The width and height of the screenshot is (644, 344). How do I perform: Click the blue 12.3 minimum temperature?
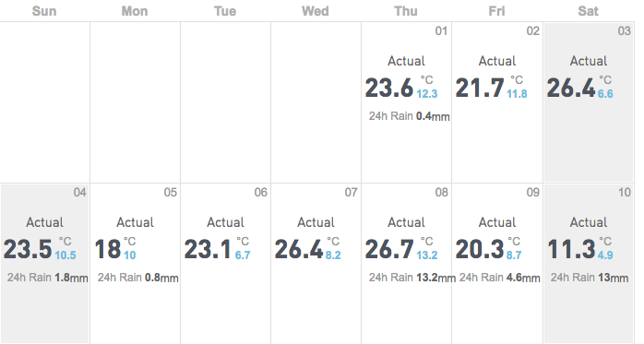427,94
